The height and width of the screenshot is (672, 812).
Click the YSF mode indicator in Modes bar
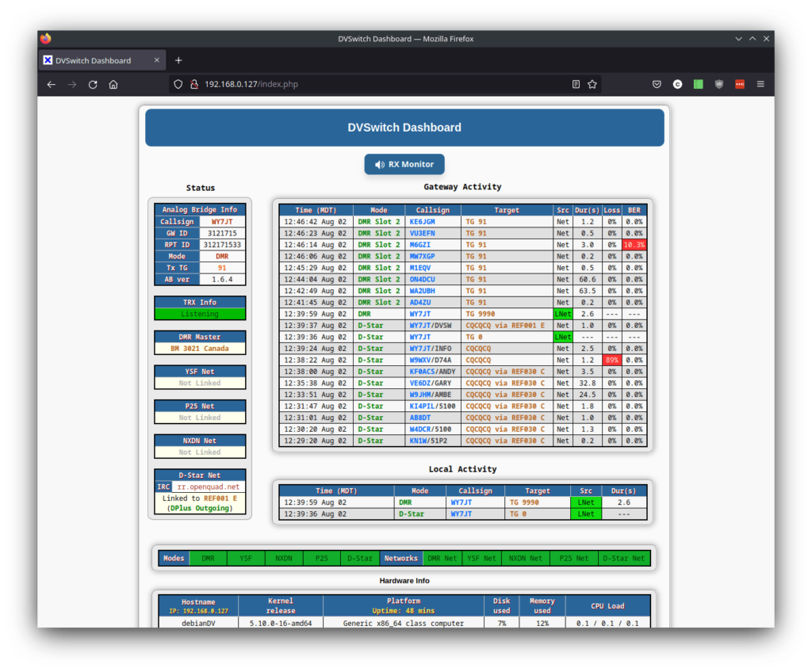pos(246,558)
